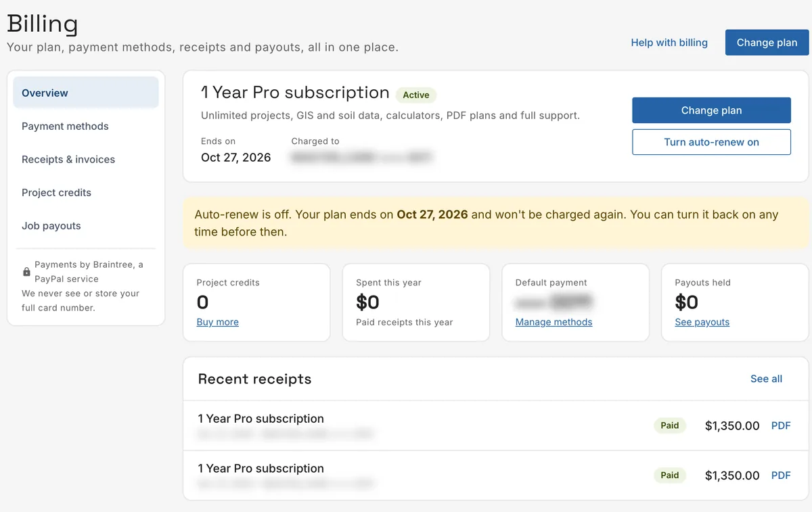812x512 pixels.
Task: Click the 'Recent receipts' heading
Action: tap(254, 379)
